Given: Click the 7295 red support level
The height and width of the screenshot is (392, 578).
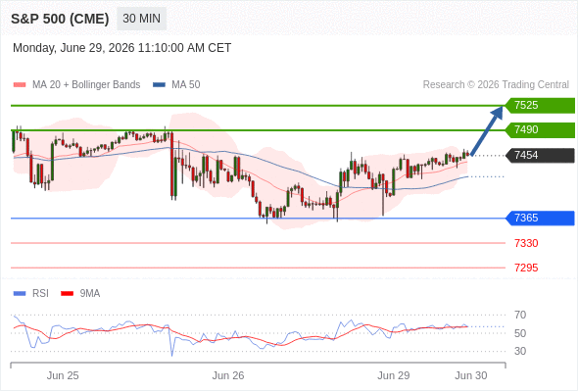Looking at the screenshot, I should point(526,268).
